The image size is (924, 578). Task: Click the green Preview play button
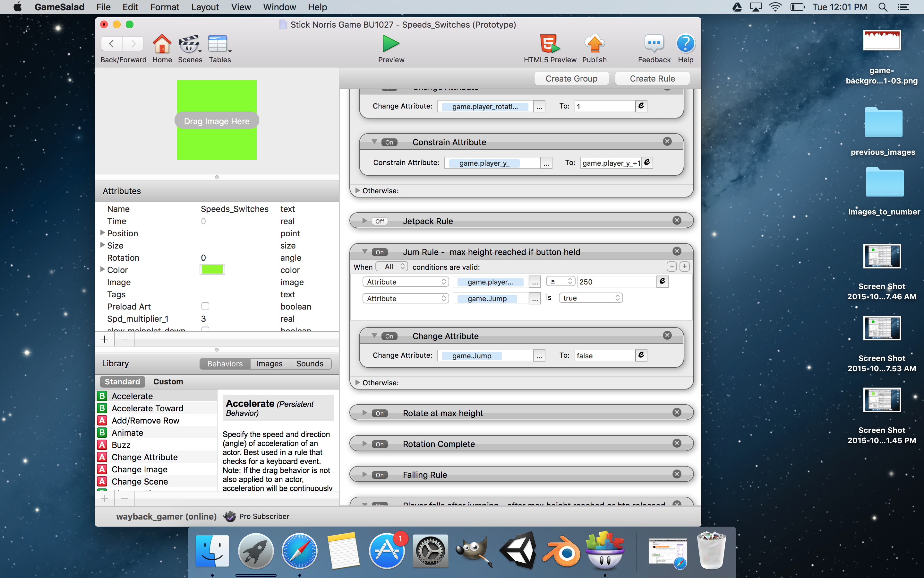click(390, 44)
